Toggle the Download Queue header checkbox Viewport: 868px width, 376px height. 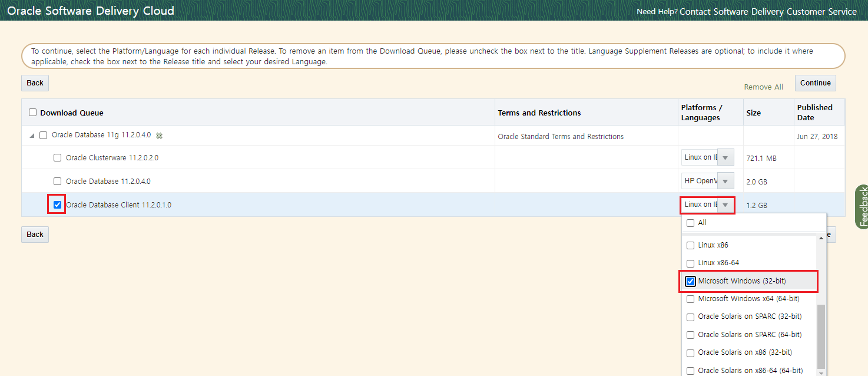(32, 113)
